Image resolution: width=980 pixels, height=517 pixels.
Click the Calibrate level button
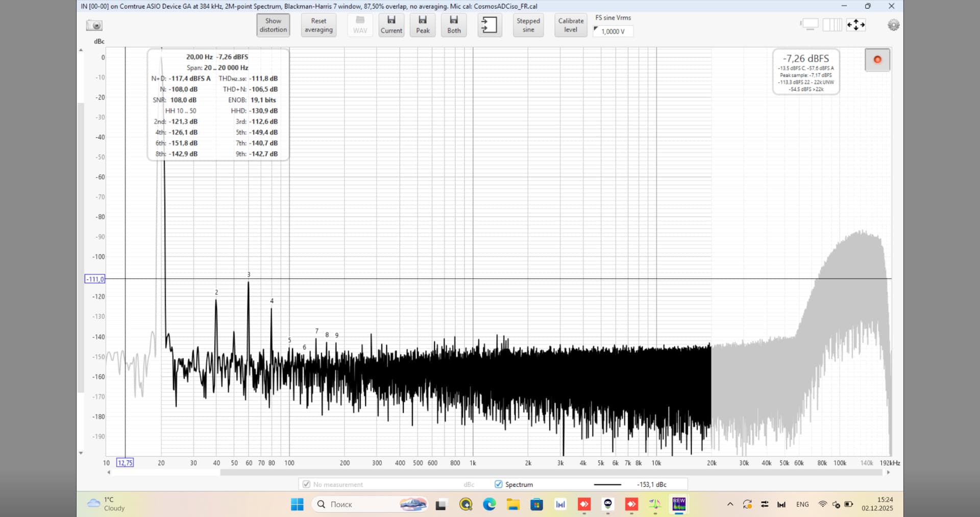tap(571, 25)
